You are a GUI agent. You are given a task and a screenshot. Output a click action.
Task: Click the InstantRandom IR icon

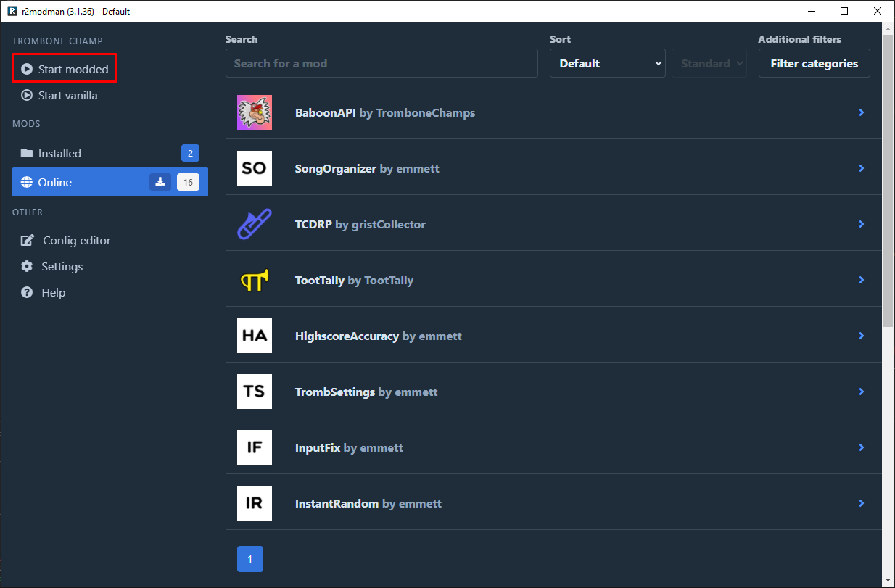pos(255,503)
